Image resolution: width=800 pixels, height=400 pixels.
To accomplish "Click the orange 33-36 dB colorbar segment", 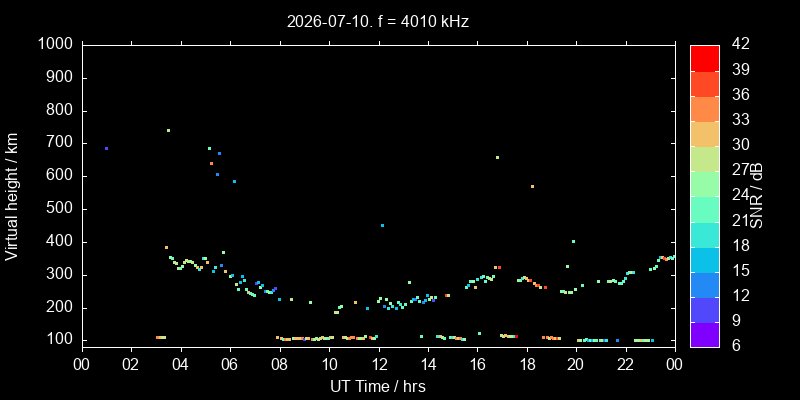I will (x=705, y=109).
